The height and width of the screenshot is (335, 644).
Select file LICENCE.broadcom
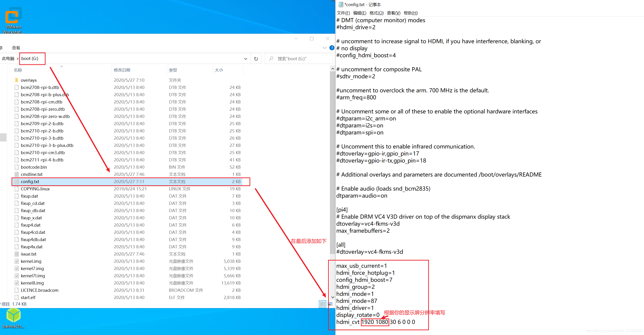click(39, 290)
